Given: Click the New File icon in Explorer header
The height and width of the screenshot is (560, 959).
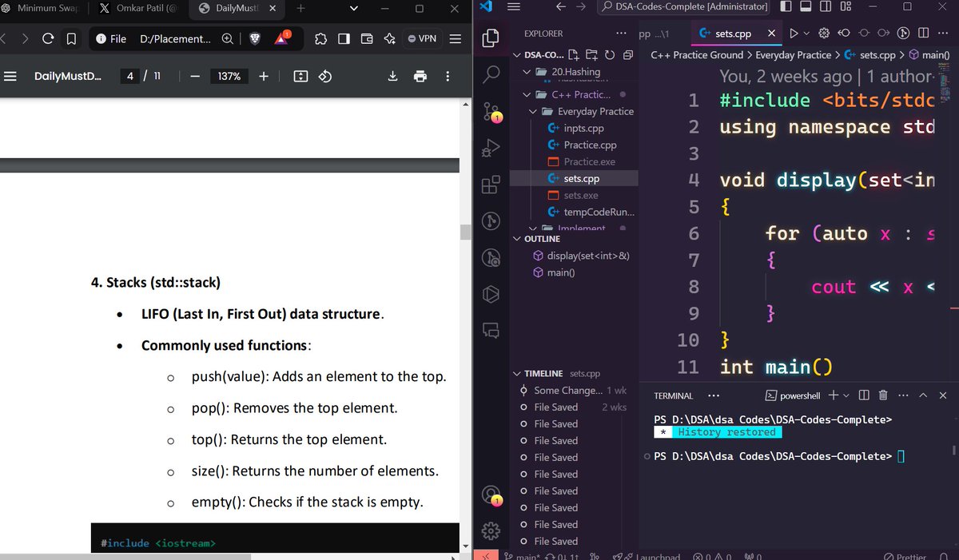Looking at the screenshot, I should tap(575, 55).
